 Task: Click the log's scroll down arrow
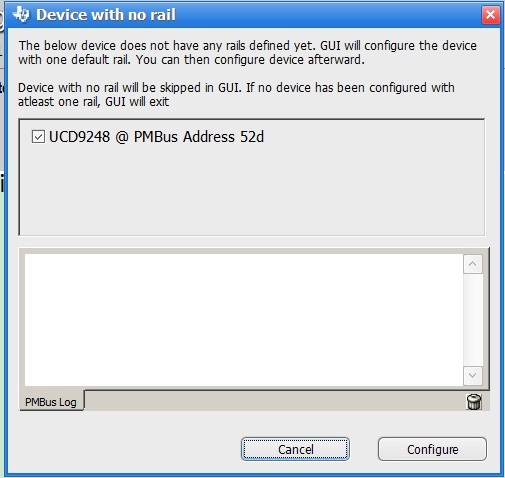pyautogui.click(x=472, y=375)
